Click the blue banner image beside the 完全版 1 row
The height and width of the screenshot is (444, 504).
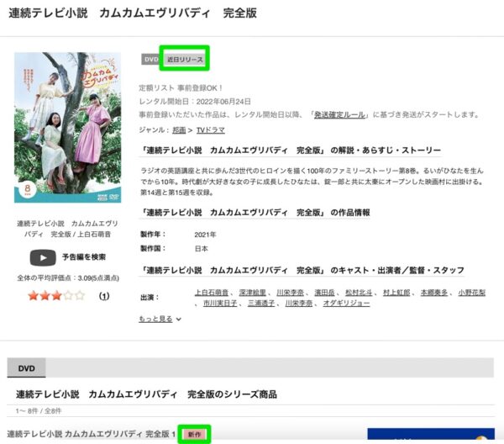(431, 434)
